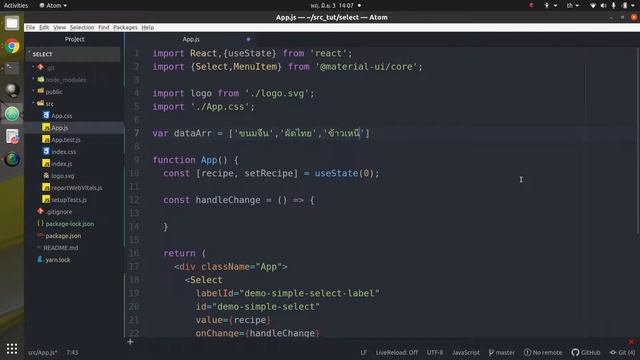Switch to the App.js editor tab
Image resolution: width=640 pixels, height=360 pixels.
(191, 40)
